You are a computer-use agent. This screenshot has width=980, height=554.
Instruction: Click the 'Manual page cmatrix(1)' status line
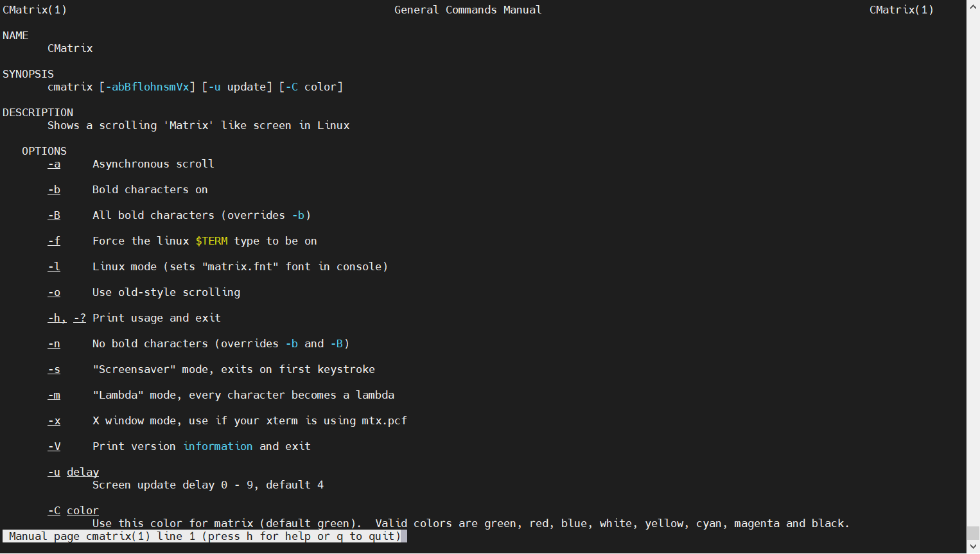(205, 536)
